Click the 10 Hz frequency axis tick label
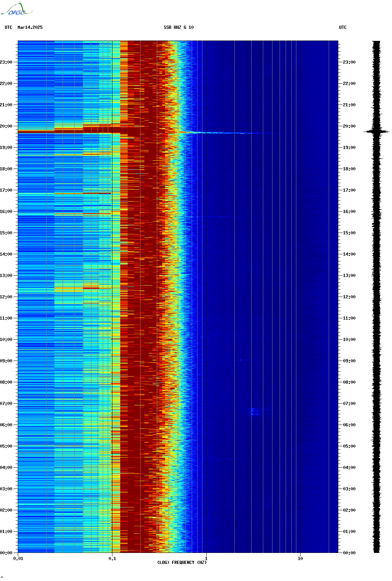The image size is (392, 581). [300, 558]
